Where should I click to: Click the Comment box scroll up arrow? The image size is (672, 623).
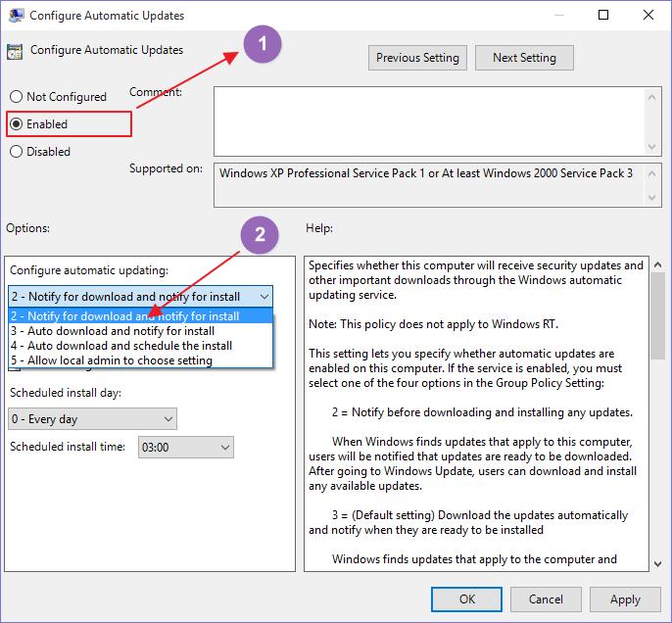pos(651,97)
